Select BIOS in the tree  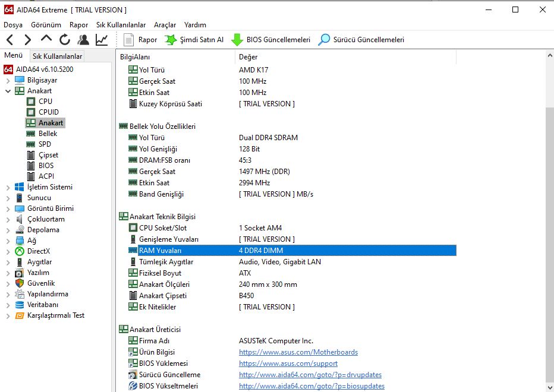(46, 166)
